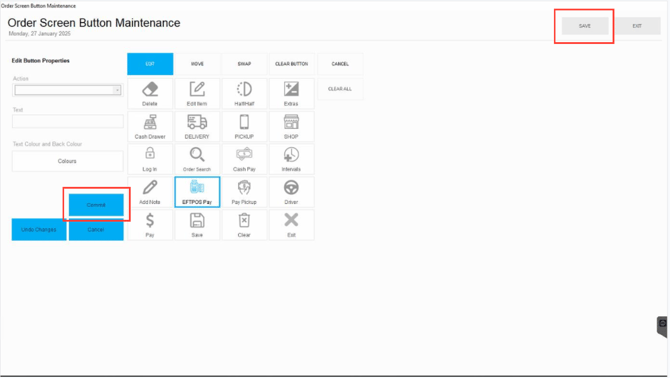Screen dimensions: 670x378
Task: Open the side panel handle at right edge
Action: pos(662,327)
